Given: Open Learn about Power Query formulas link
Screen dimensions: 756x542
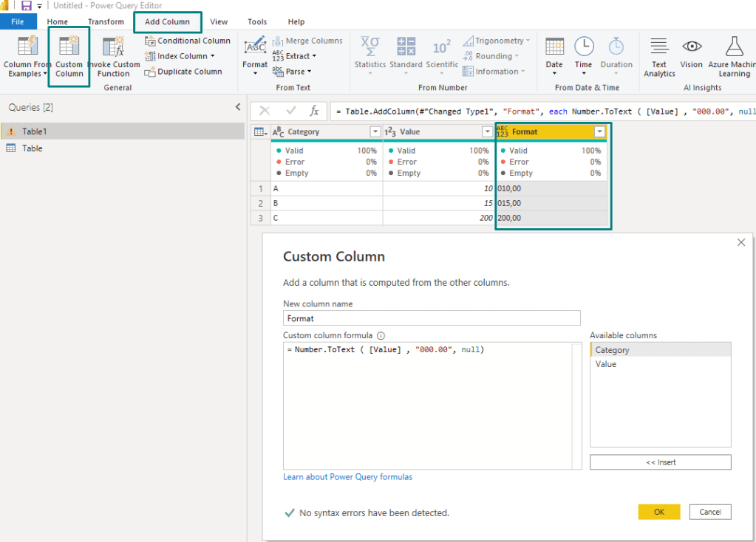Looking at the screenshot, I should [x=347, y=477].
